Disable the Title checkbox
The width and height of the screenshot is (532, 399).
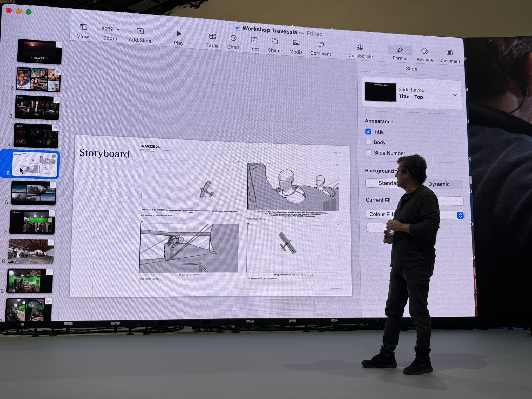(368, 131)
